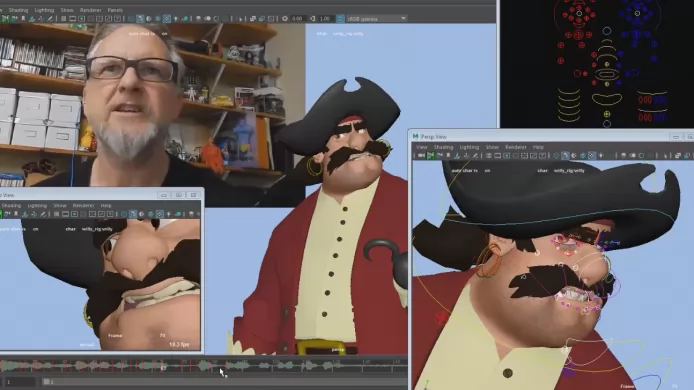The width and height of the screenshot is (694, 390).
Task: Click the film gate icon in small view toolbar
Action: [66, 214]
